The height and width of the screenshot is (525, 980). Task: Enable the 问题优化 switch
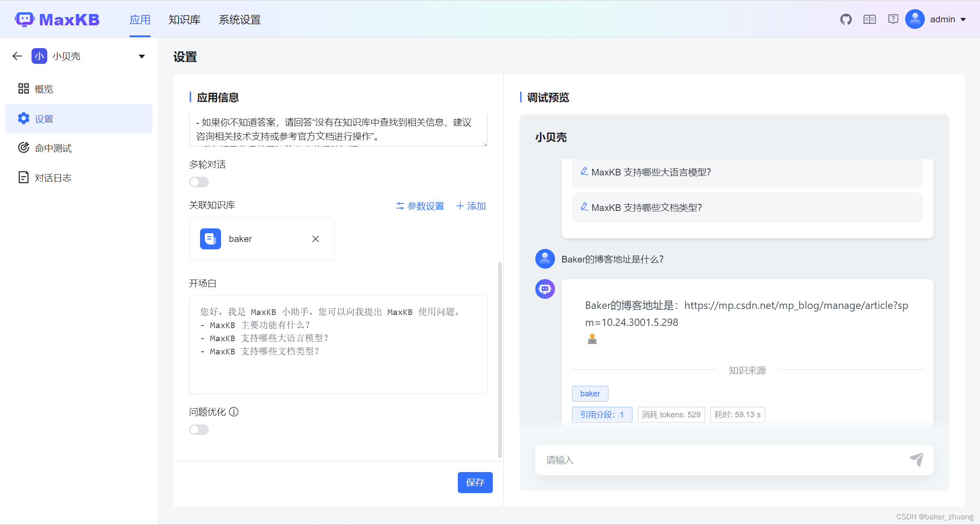click(199, 429)
